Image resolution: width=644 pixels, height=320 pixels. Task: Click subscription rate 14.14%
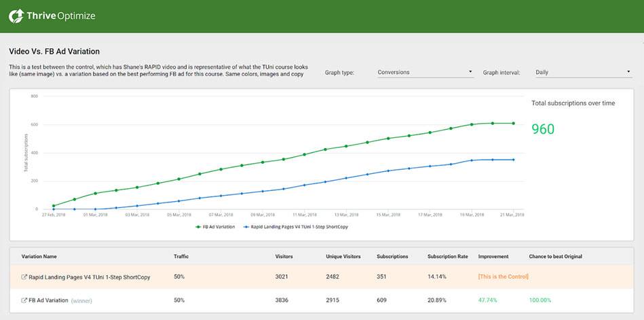click(x=437, y=277)
